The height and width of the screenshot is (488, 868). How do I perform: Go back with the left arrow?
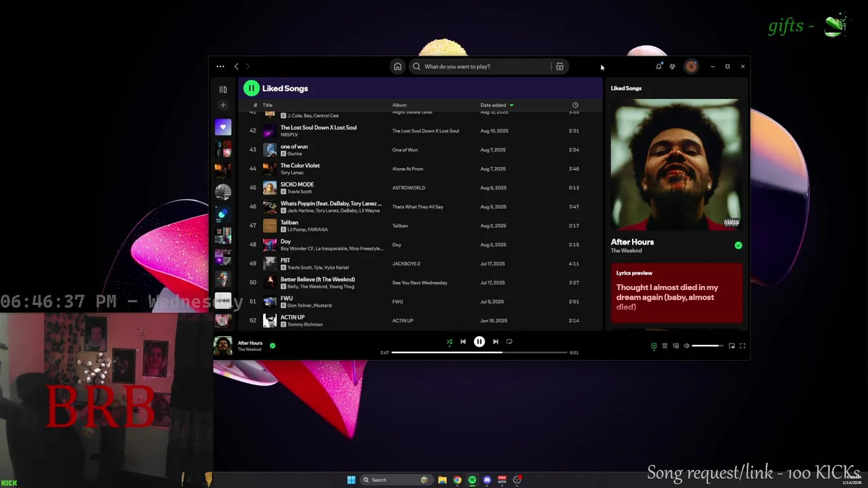[x=236, y=66]
